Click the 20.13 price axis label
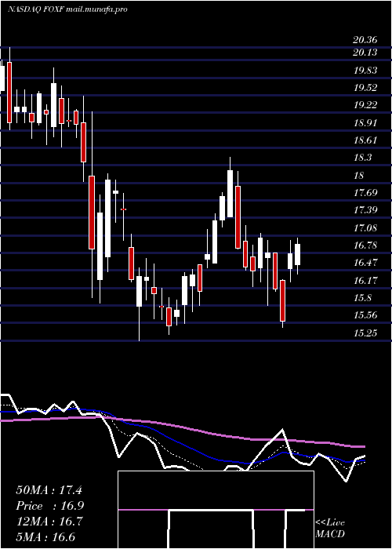 pyautogui.click(x=365, y=53)
